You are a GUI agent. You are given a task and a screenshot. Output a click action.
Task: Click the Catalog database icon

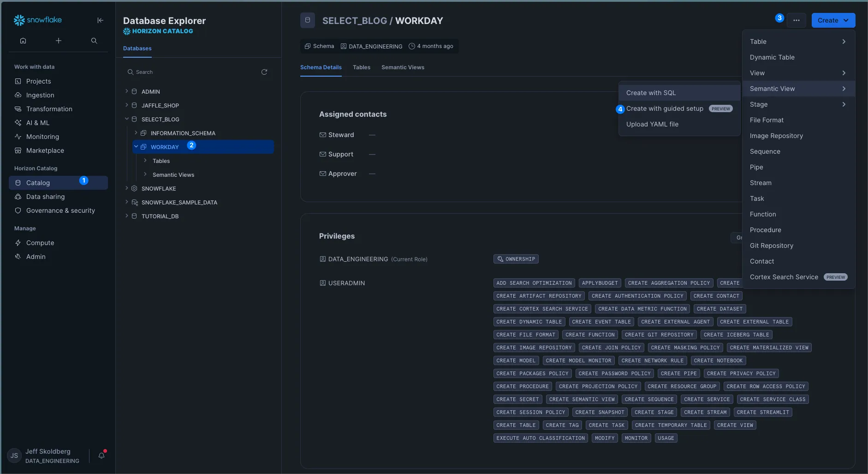(x=18, y=183)
